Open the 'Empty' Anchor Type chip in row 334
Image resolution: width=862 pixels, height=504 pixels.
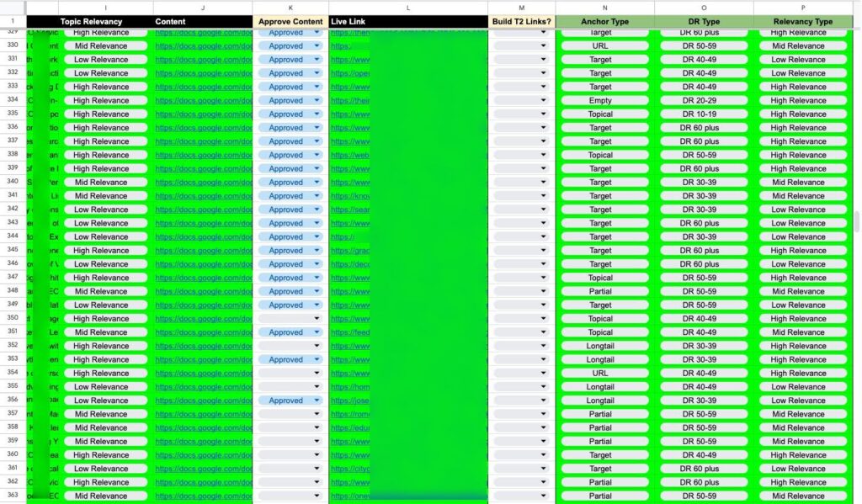tap(600, 101)
